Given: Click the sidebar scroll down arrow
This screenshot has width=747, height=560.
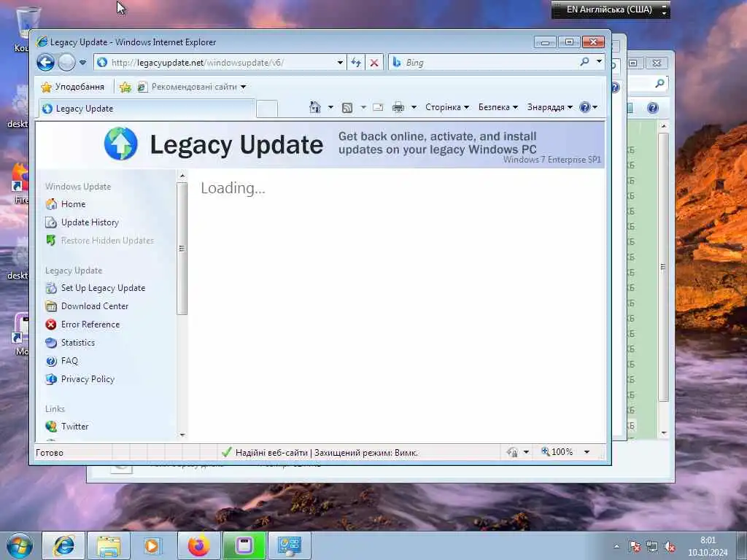Looking at the screenshot, I should coord(182,435).
